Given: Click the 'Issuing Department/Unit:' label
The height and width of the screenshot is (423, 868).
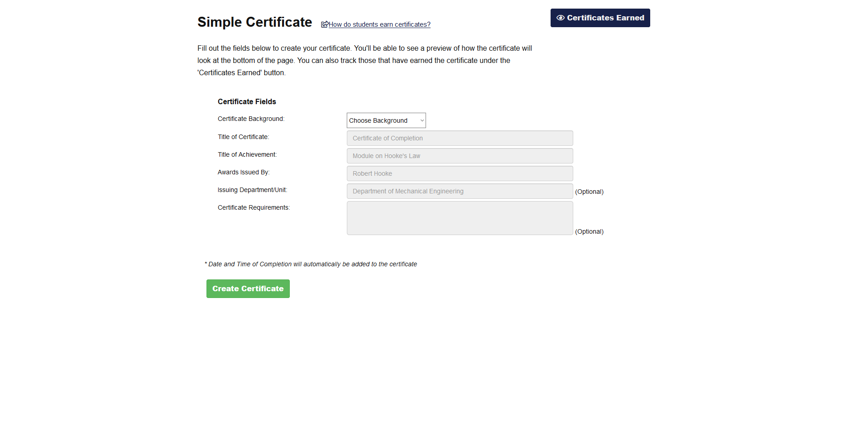Looking at the screenshot, I should [252, 190].
